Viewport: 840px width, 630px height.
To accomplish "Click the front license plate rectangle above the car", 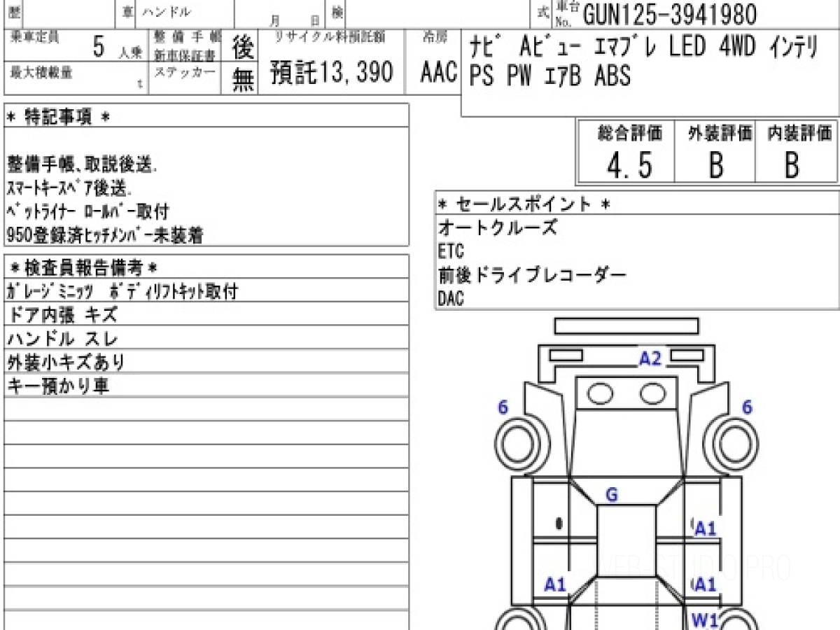I will click(x=626, y=325).
